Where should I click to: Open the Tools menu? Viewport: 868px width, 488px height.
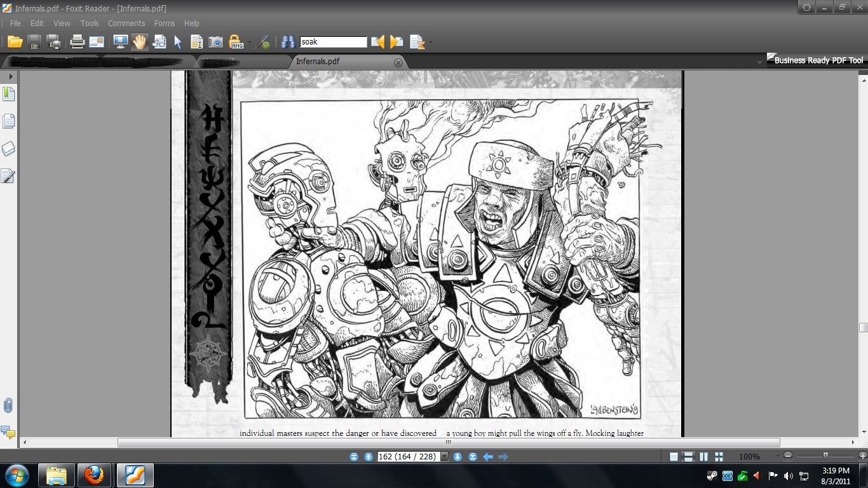coord(90,24)
